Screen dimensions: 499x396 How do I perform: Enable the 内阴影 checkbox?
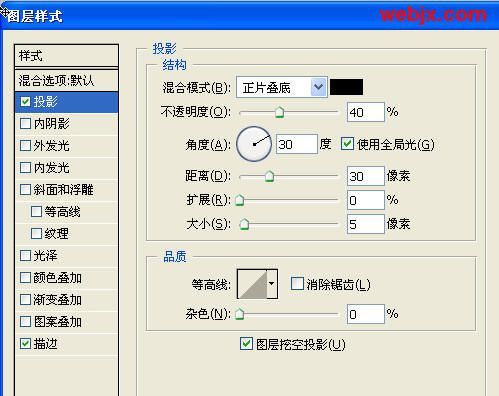(x=26, y=124)
